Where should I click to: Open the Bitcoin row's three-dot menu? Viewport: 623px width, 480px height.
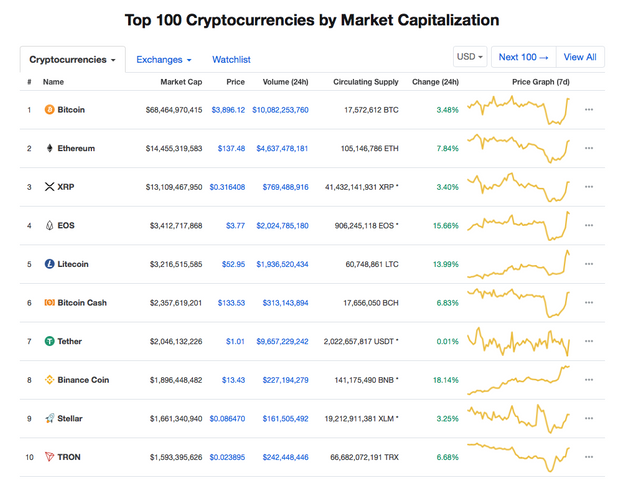589,110
